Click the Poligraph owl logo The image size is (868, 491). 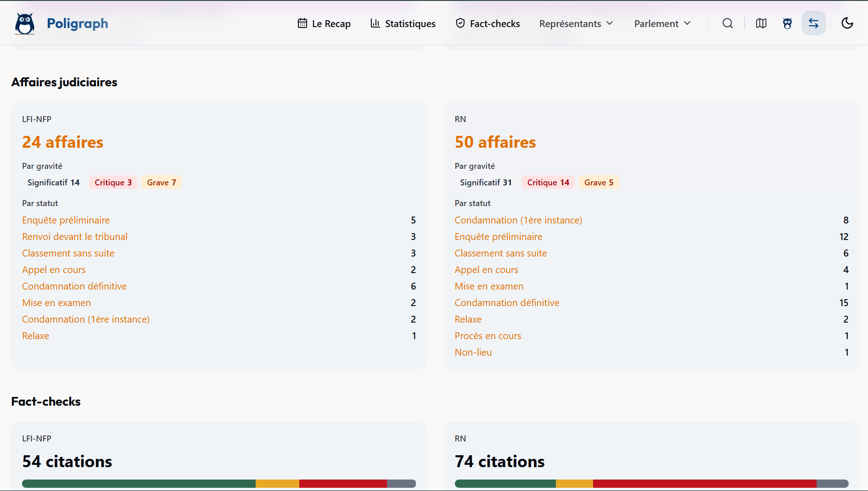(25, 23)
